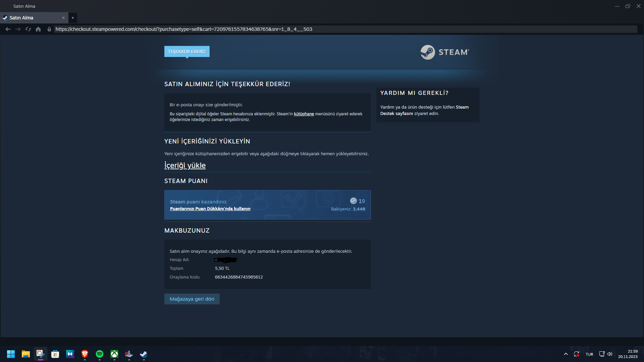This screenshot has height=362, width=644.
Task: Click the Steam logo in header
Action: pyautogui.click(x=445, y=52)
